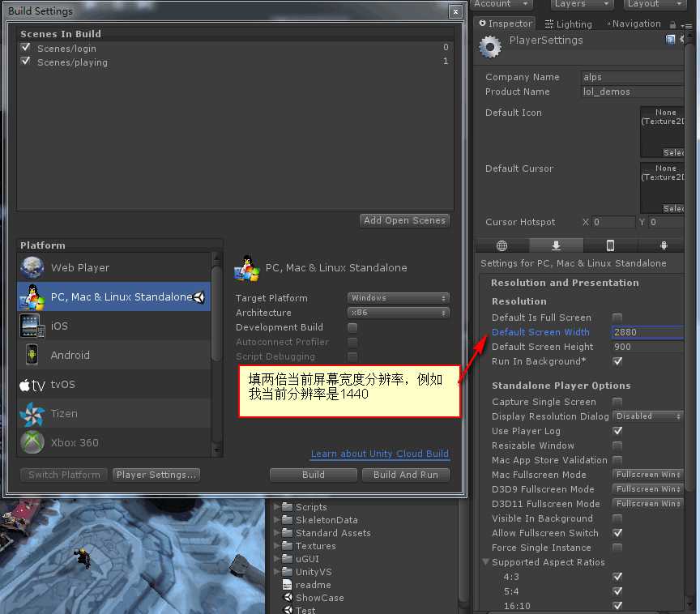Click the Default Screen Width field
This screenshot has width=700, height=614.
tap(647, 332)
